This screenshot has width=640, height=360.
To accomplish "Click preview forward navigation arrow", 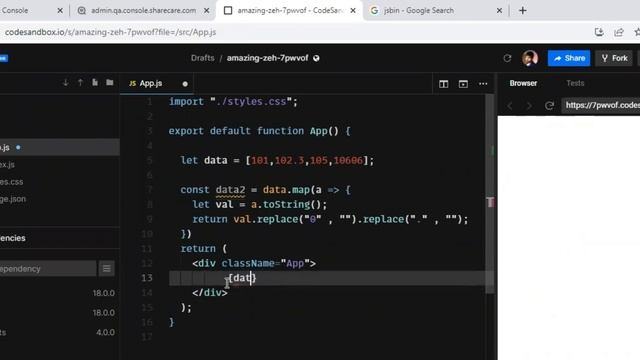I will (x=529, y=106).
